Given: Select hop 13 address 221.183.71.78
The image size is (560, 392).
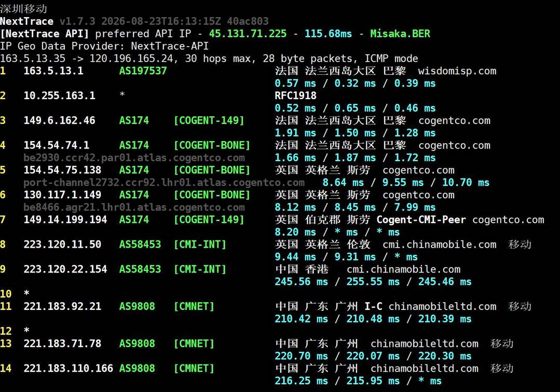Looking at the screenshot, I should [x=62, y=343].
